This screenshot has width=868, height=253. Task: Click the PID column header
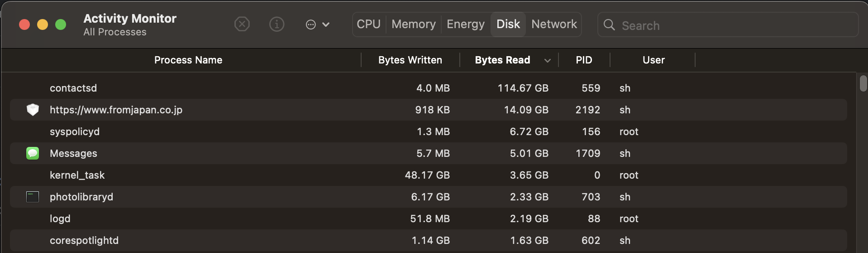(x=584, y=60)
